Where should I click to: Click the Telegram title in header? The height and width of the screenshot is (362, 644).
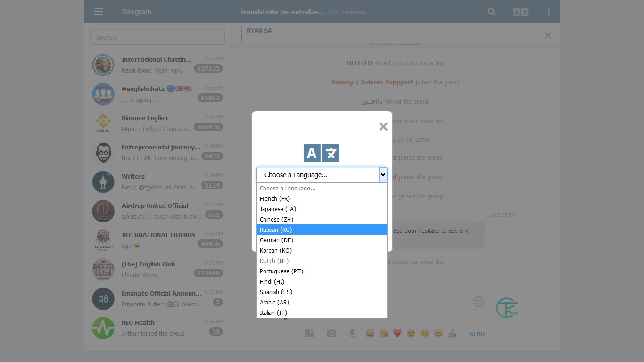coord(136,12)
